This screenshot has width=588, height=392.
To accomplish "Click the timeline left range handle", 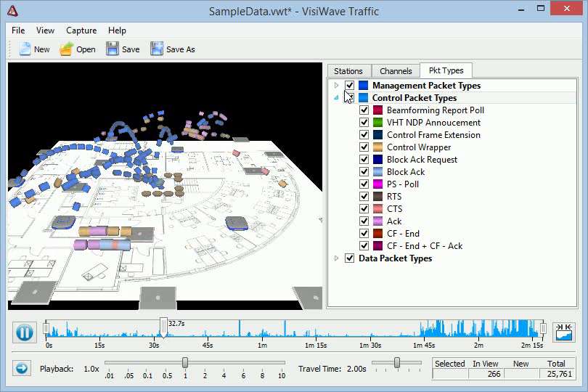I will 46,329.
